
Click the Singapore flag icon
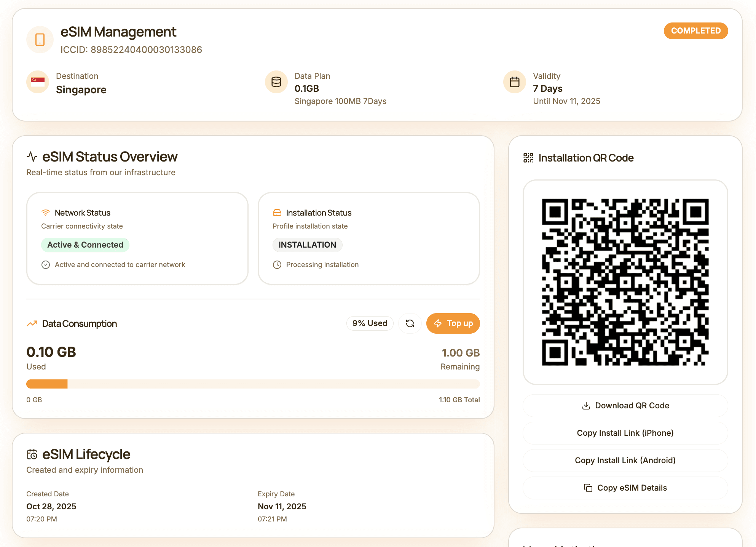point(38,82)
